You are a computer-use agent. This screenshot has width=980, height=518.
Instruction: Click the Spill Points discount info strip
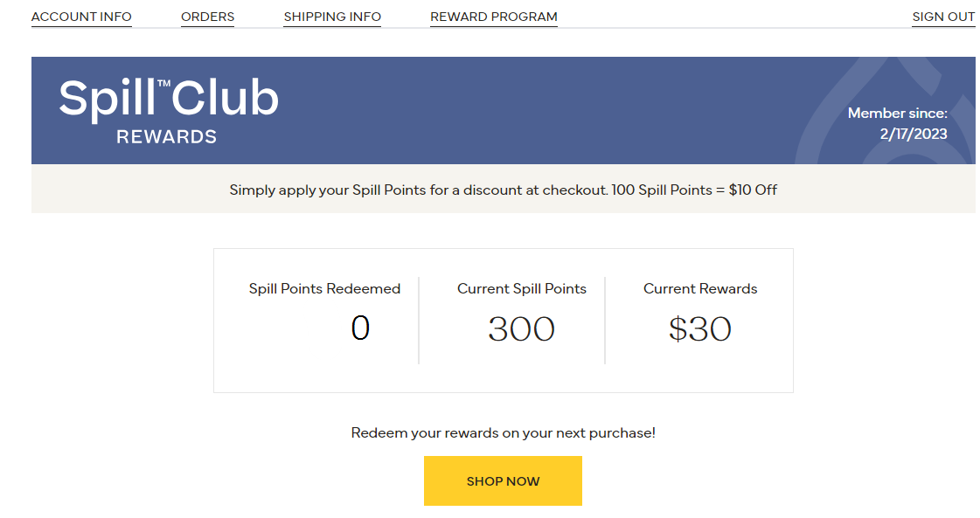point(503,190)
